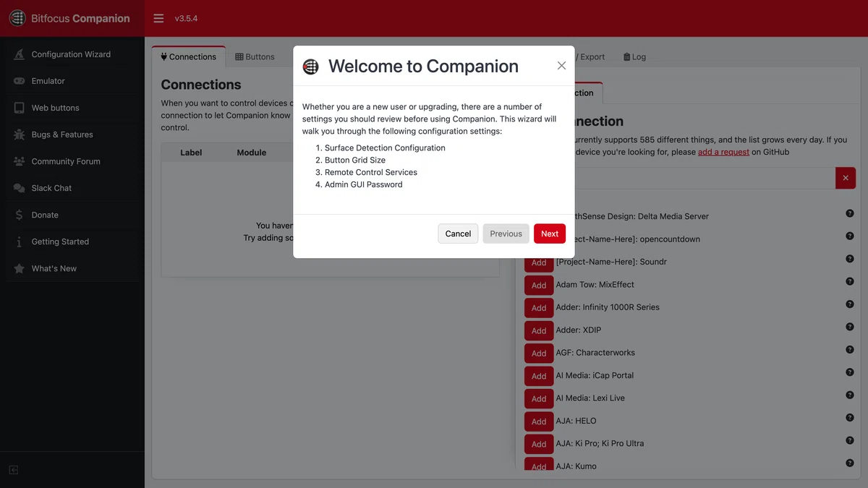Open help icon for Adam Tow: MixEffect
This screenshot has height=488, width=868.
(x=850, y=281)
